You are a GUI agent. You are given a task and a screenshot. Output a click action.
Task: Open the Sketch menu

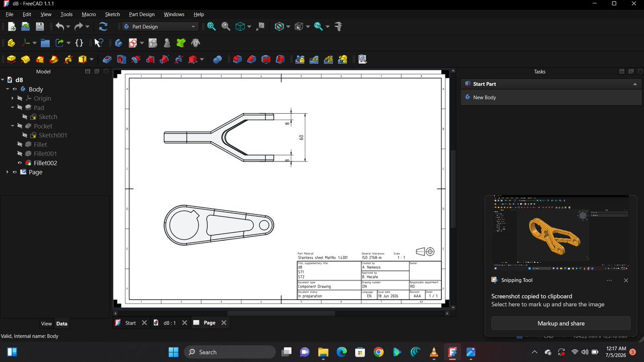tap(112, 14)
